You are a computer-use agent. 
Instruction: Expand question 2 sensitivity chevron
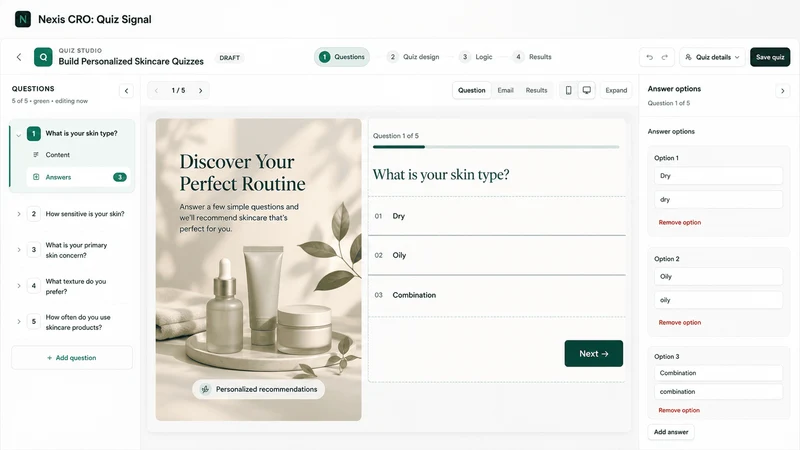point(18,214)
